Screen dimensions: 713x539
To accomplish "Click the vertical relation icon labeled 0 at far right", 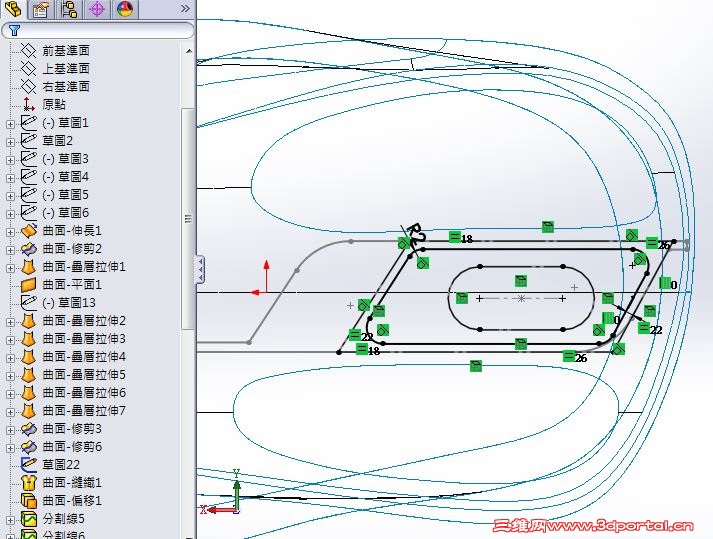I will (x=665, y=283).
